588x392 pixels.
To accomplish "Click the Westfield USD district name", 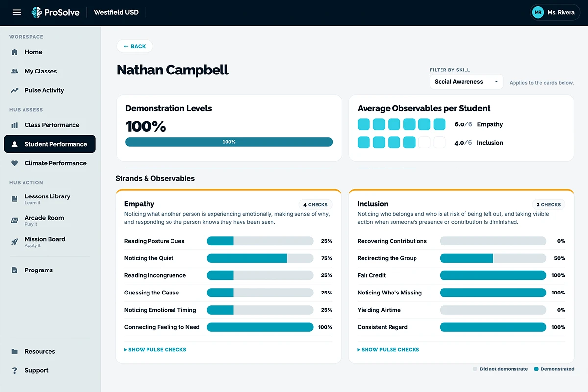I will point(116,13).
